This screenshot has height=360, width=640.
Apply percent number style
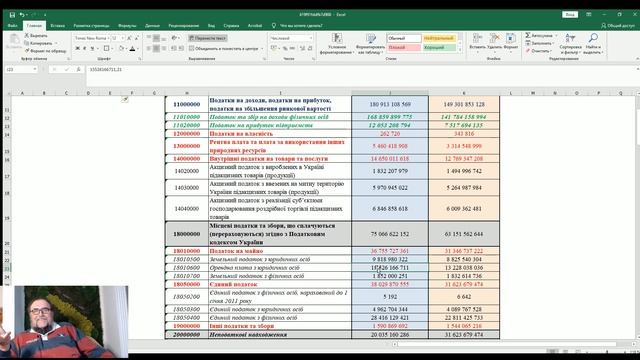[x=285, y=48]
